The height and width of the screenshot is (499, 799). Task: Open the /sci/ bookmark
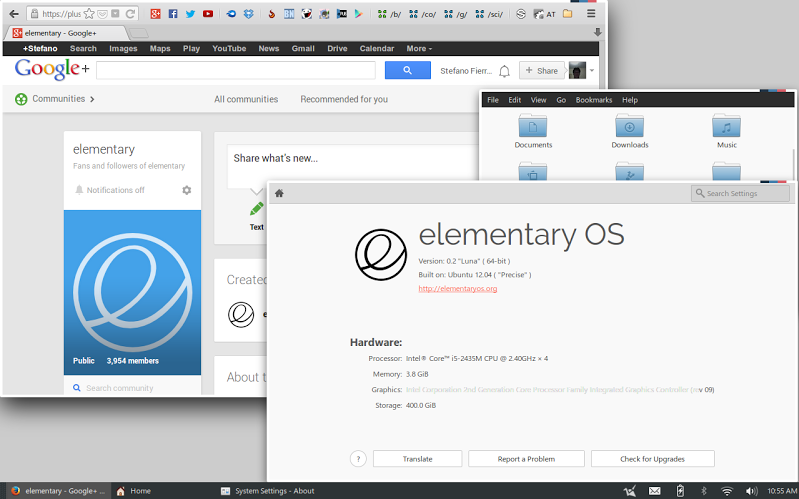pyautogui.click(x=489, y=14)
